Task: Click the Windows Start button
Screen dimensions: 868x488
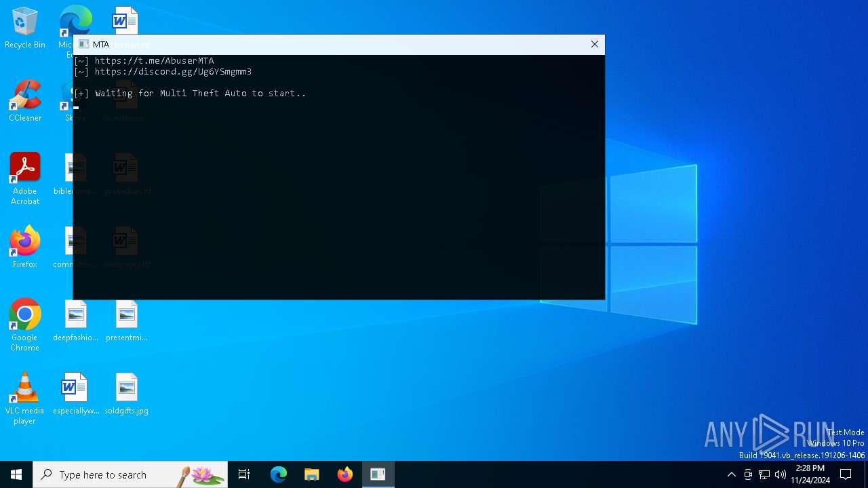Action: tap(16, 474)
